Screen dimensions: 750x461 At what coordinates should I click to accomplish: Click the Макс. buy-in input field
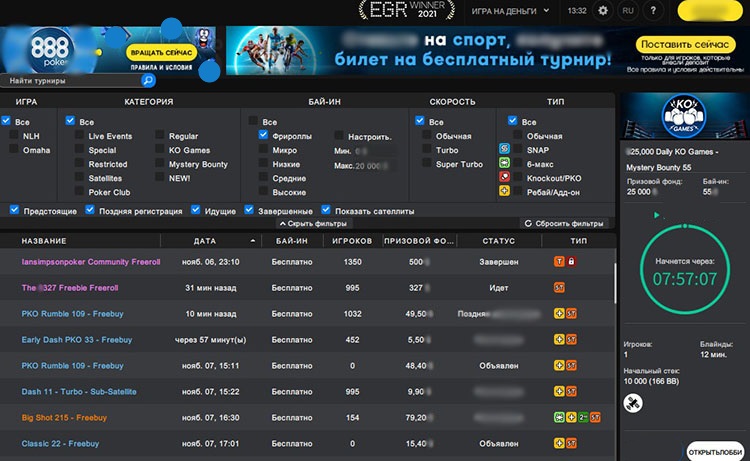click(x=375, y=166)
